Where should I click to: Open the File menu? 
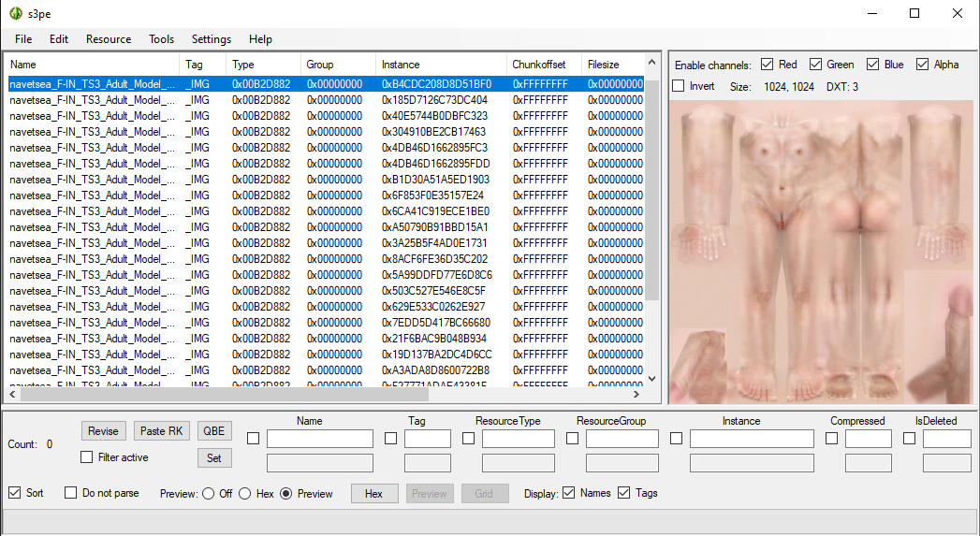[x=23, y=39]
